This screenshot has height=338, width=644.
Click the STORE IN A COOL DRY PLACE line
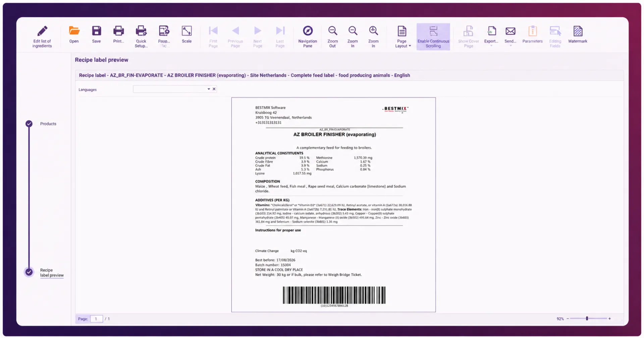tap(279, 270)
